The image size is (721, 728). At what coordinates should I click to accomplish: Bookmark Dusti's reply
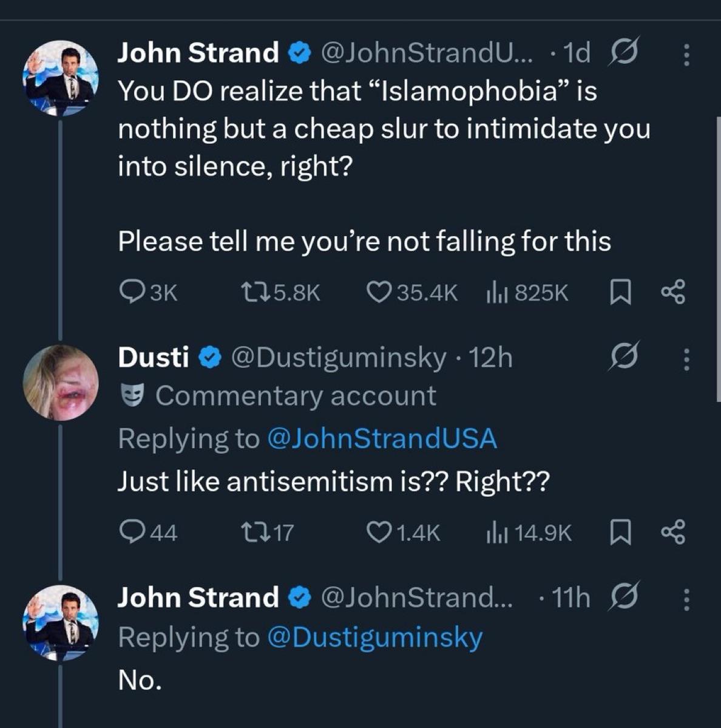pos(620,532)
